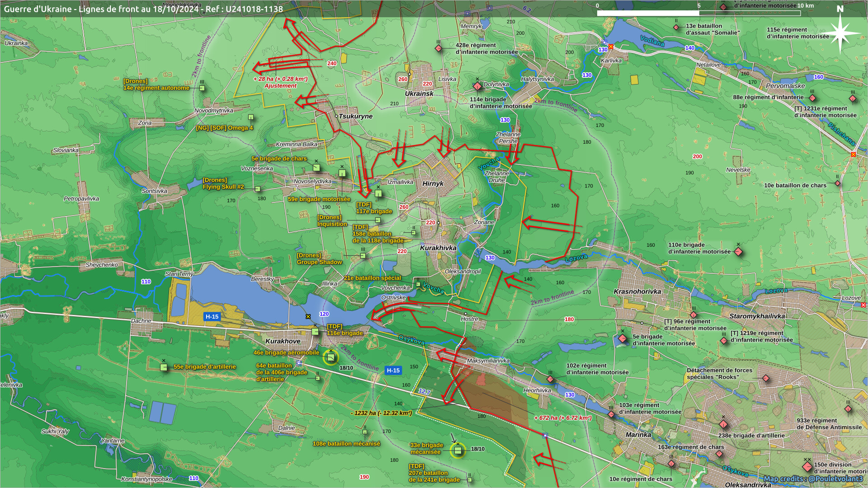Click the map title with reference U241018-1138
The height and width of the screenshot is (488, 868).
(143, 9)
